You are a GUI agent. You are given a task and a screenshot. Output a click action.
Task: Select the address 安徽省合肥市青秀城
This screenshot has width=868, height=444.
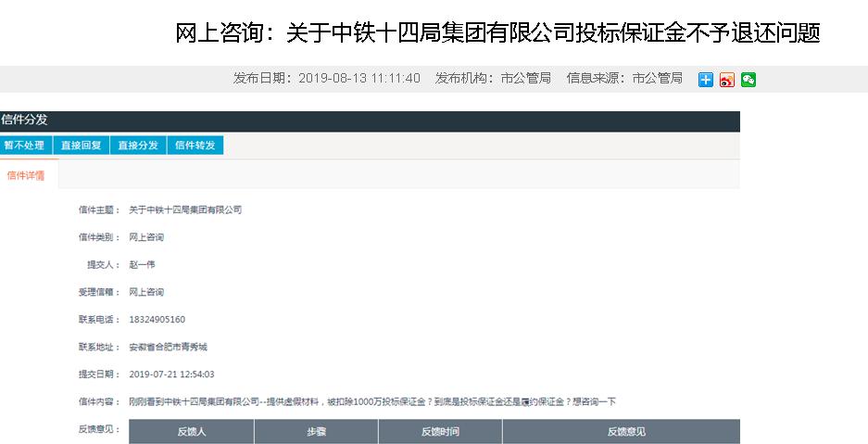168,347
